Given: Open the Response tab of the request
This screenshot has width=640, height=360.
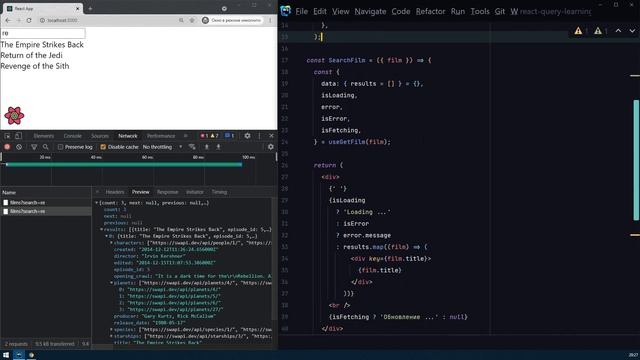Looking at the screenshot, I should click(167, 192).
